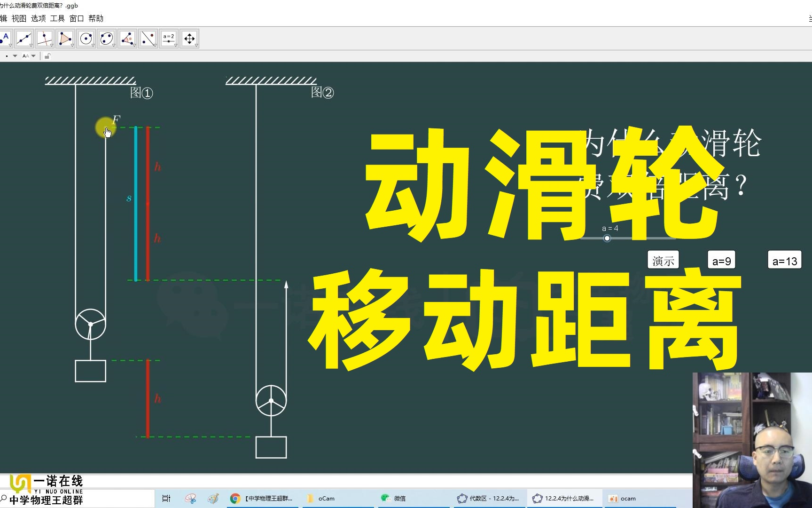Select the Ellipse conic tool
Viewport: 812px width, 508px height.
(106, 38)
